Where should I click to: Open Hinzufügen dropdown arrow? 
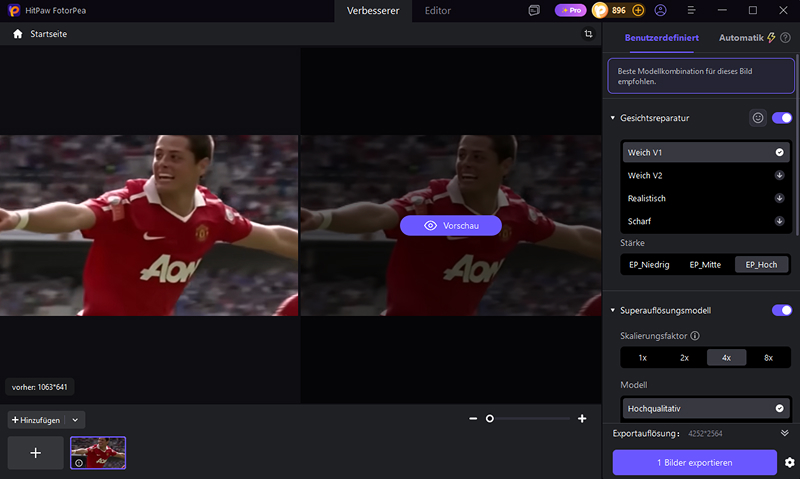tap(75, 420)
